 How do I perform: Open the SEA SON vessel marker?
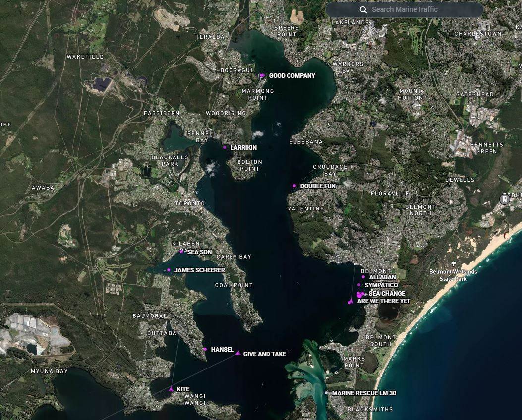click(x=181, y=252)
